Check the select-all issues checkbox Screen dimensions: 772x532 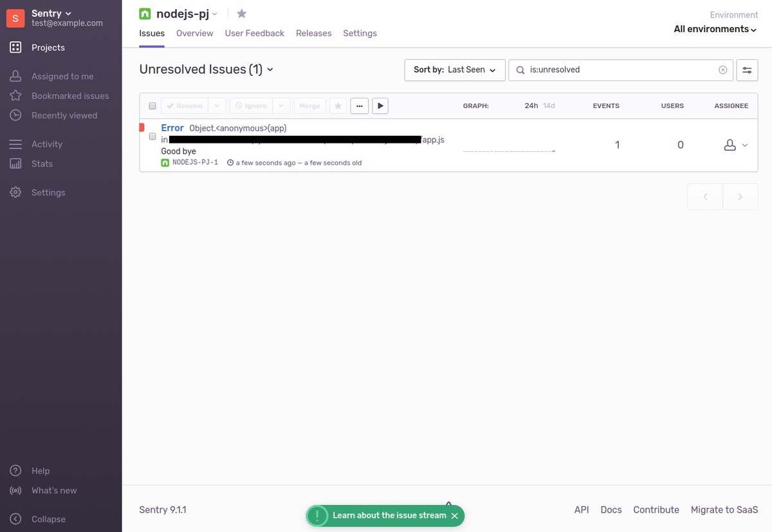tap(152, 106)
